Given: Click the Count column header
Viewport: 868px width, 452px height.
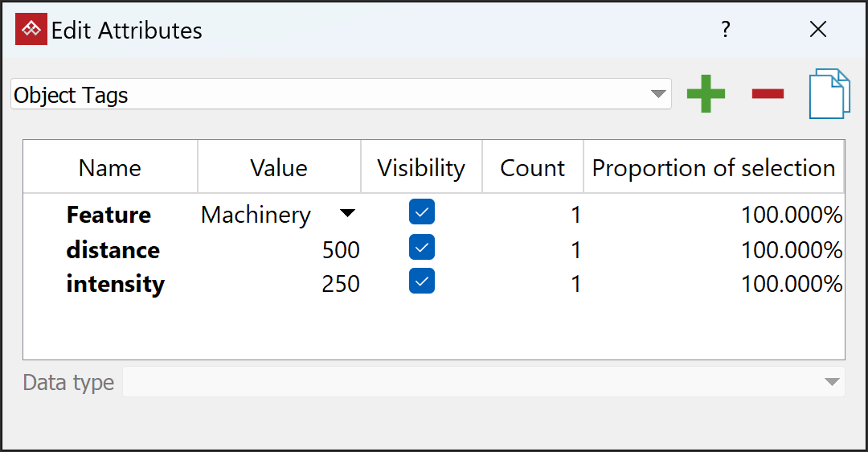Looking at the screenshot, I should pos(532,168).
